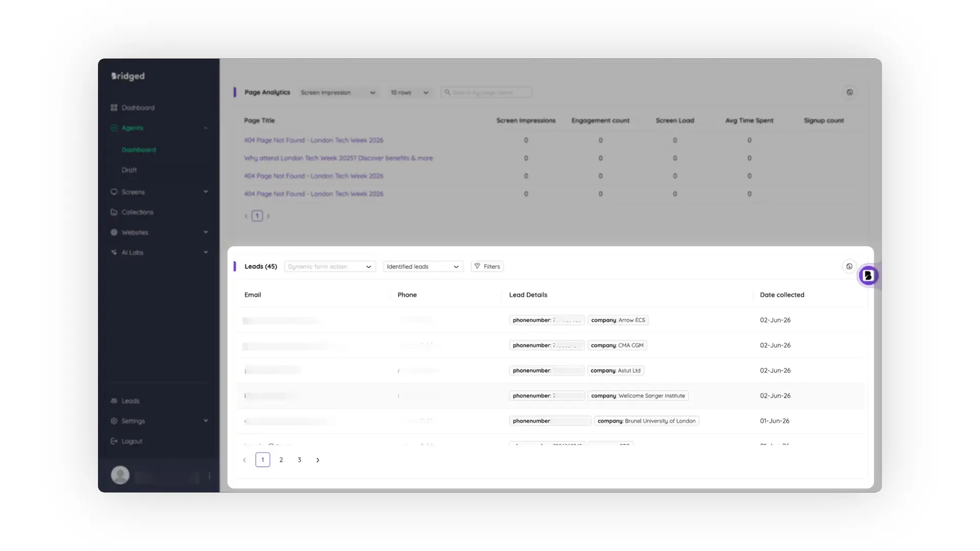980x551 pixels.
Task: Click the Leads (45) heading
Action: (x=261, y=266)
